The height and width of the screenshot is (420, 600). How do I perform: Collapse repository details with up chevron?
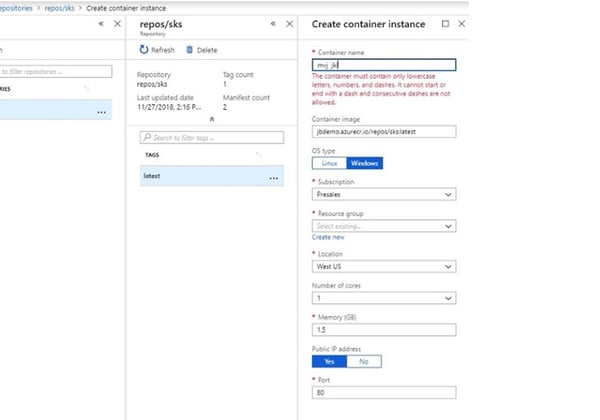tap(212, 119)
